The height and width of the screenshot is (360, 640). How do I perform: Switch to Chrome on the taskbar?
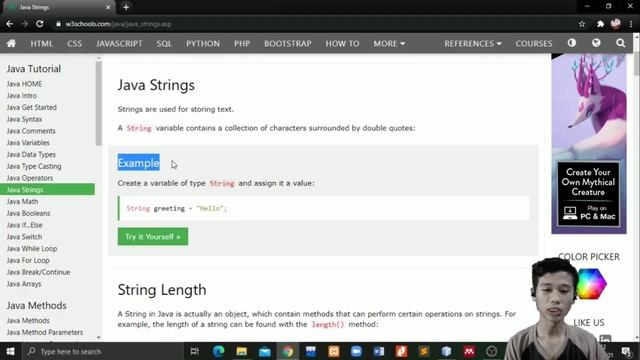pyautogui.click(x=288, y=351)
